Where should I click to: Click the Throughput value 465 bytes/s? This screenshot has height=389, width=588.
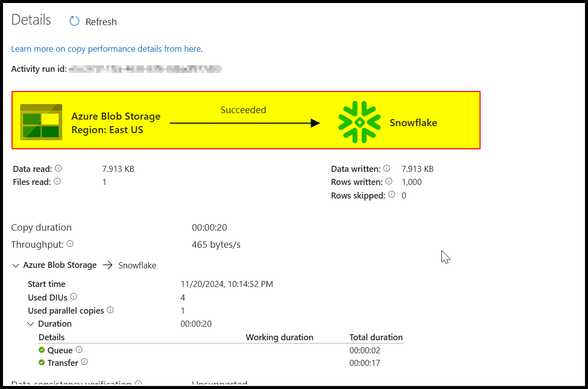click(x=216, y=245)
